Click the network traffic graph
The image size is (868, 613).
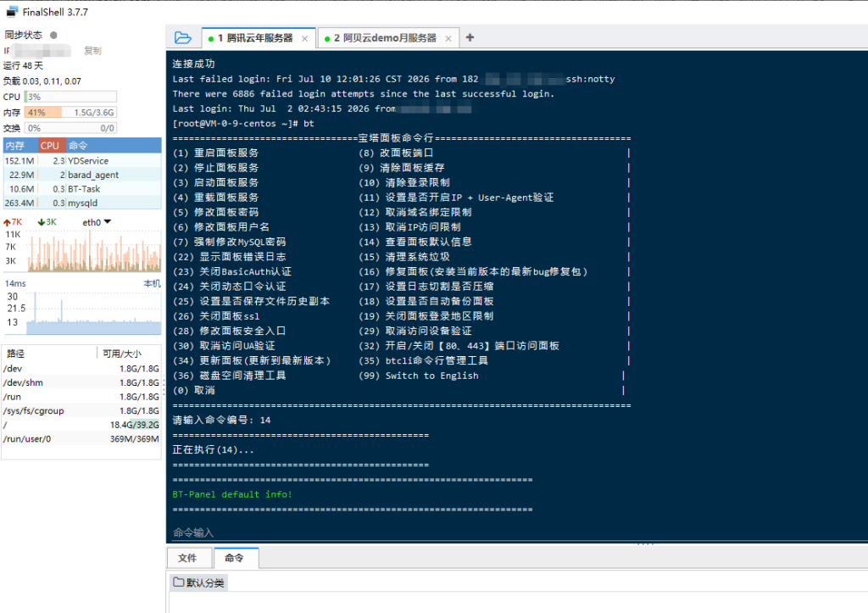(94, 251)
